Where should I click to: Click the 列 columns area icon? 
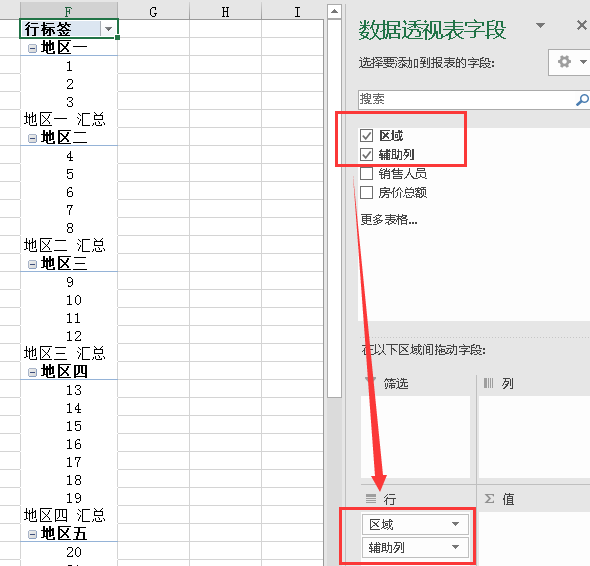tap(488, 383)
